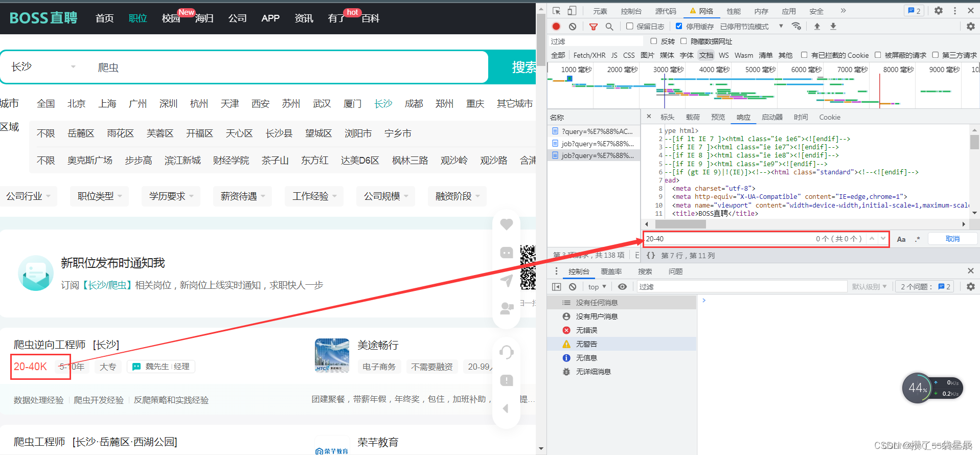Check blocked requests checkbox
The image size is (980, 455).
pos(878,55)
